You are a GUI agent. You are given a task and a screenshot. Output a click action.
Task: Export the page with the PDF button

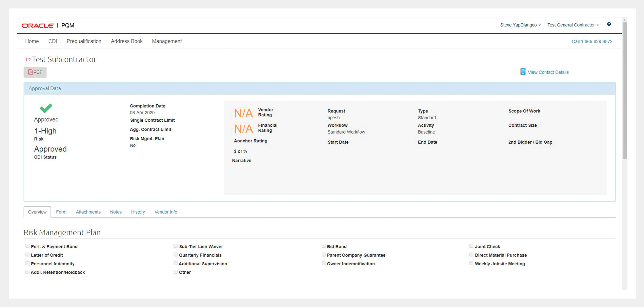point(35,72)
